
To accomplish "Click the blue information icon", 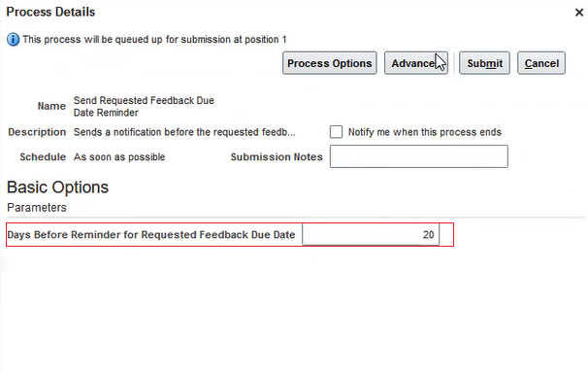I will coord(14,40).
